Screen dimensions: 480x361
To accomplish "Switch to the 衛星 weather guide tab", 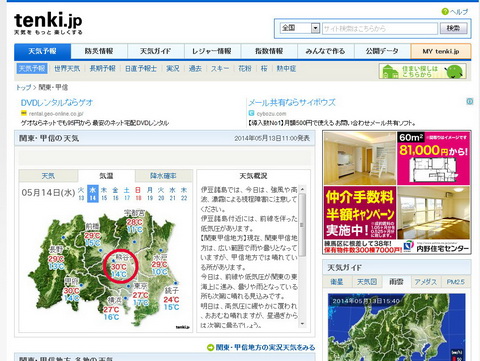I will 337,282.
